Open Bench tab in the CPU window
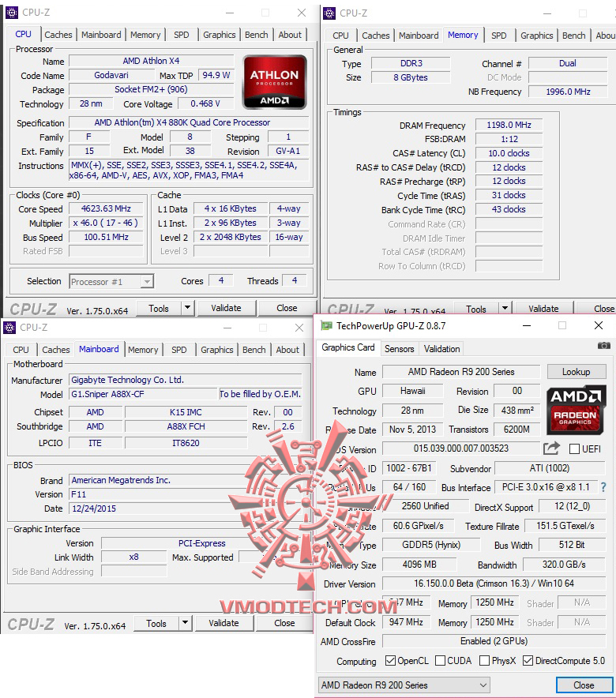This screenshot has width=616, height=698. click(257, 35)
